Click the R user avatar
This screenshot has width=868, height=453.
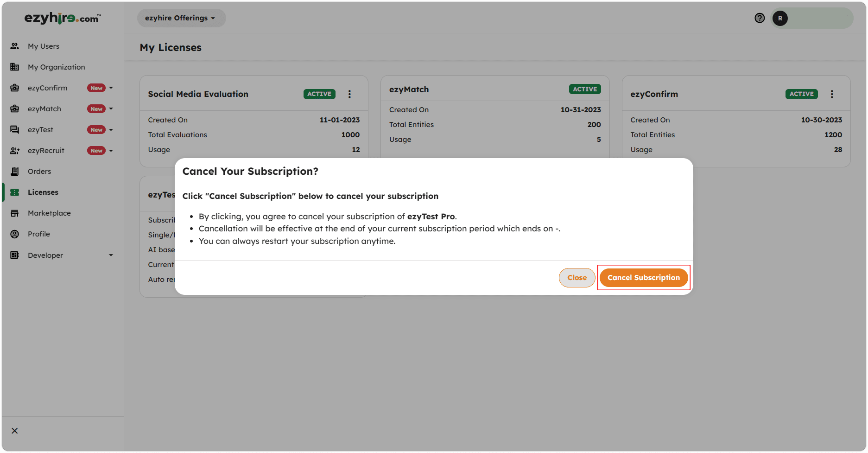click(x=780, y=19)
